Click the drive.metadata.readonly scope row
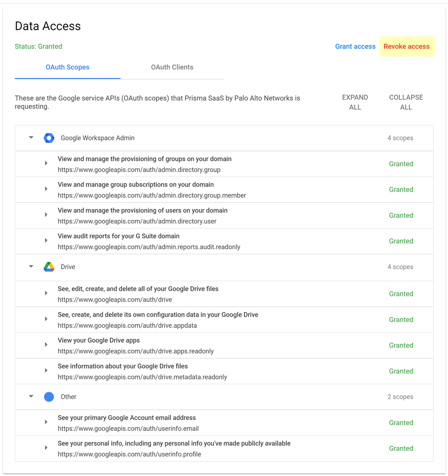Screen dimensions: 448x476 pos(142,371)
